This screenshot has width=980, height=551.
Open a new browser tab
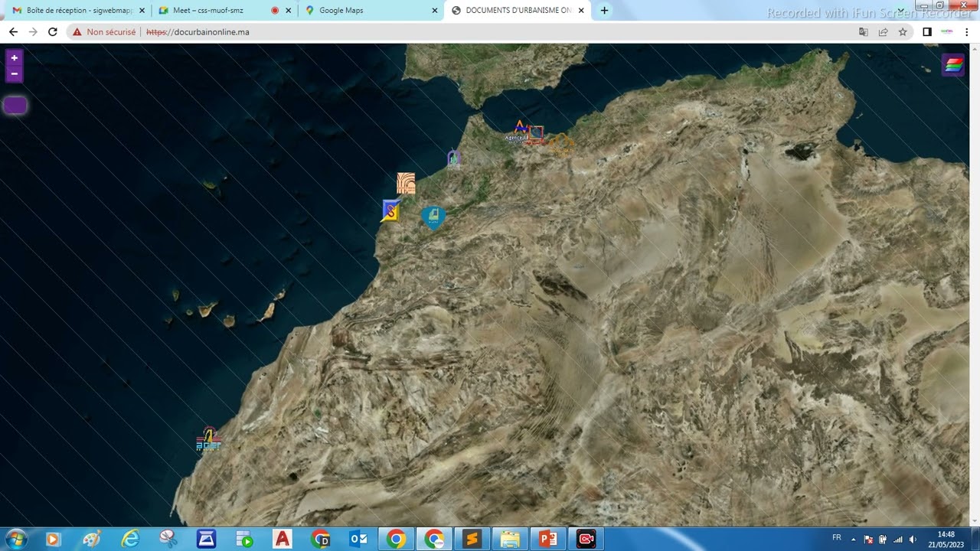(x=604, y=11)
